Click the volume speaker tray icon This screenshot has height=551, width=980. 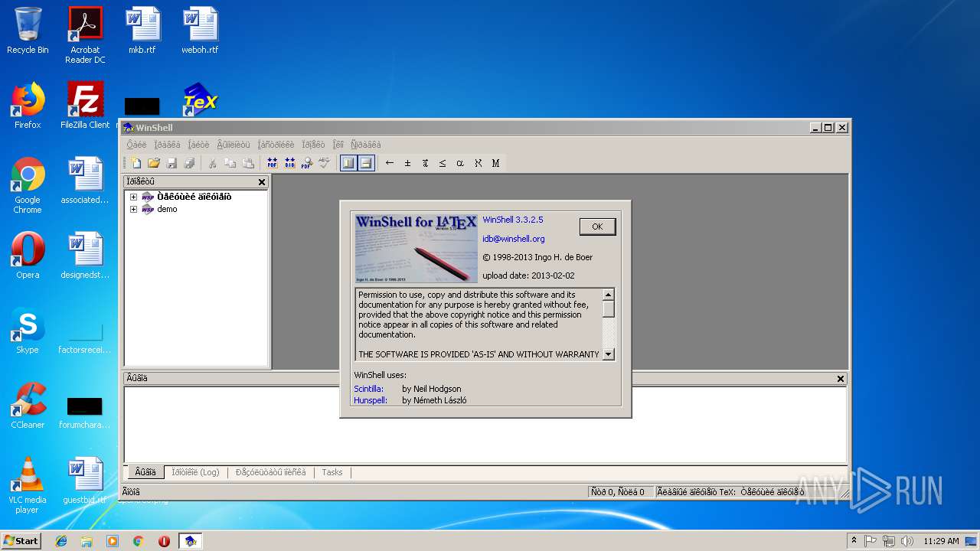point(906,541)
